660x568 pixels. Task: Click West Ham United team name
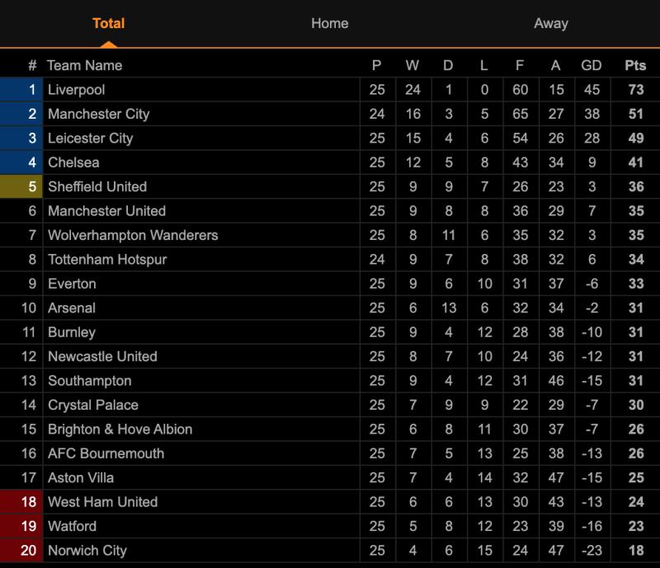point(102,502)
